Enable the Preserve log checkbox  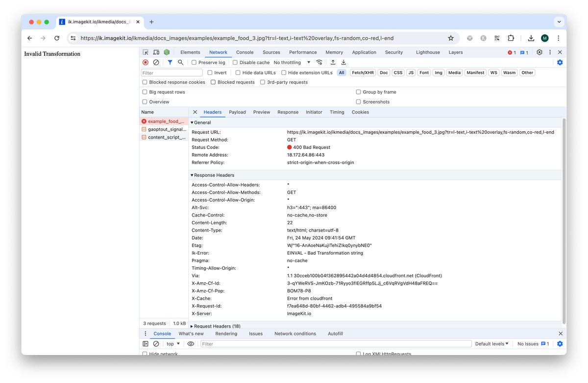coord(194,63)
